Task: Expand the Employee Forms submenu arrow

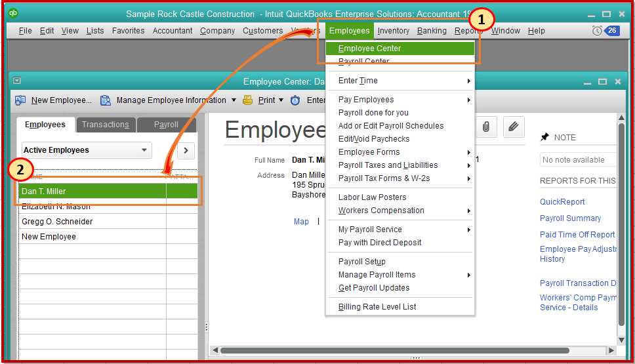Action: point(468,152)
